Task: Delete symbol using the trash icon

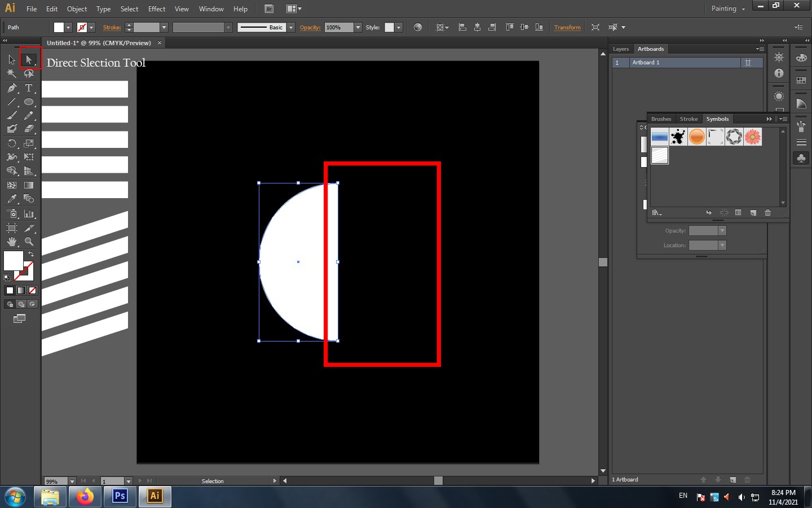Action: pos(767,213)
